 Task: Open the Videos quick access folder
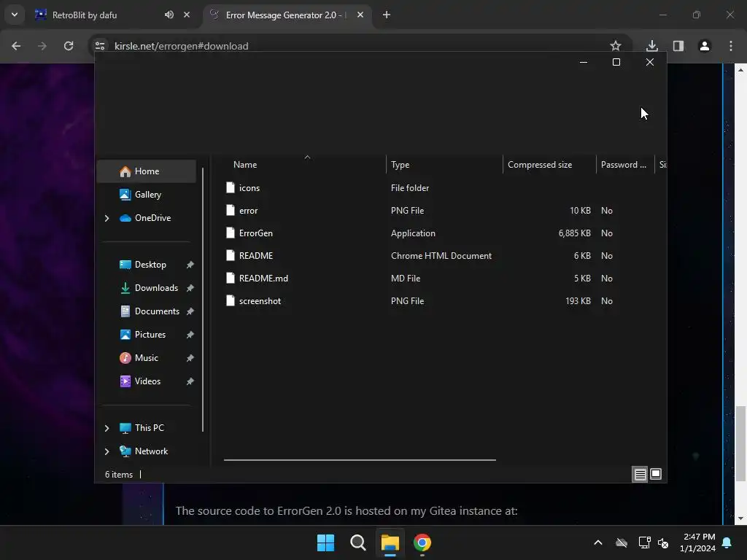(141, 381)
